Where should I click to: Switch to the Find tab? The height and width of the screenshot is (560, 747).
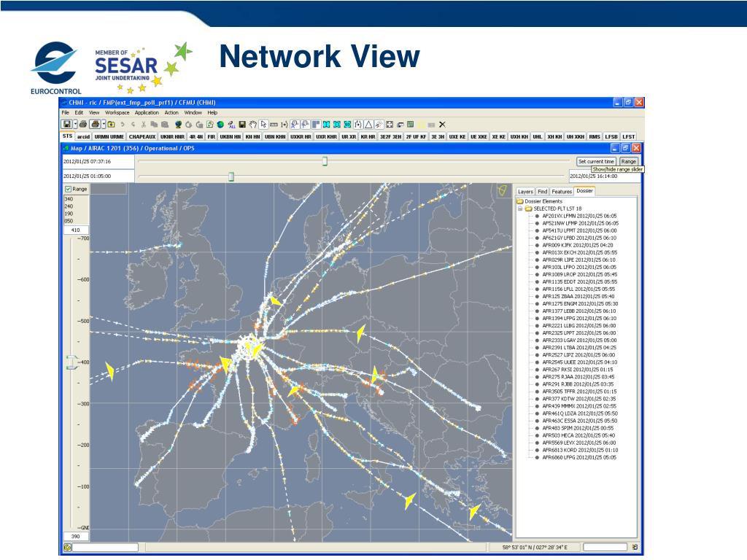click(x=543, y=192)
